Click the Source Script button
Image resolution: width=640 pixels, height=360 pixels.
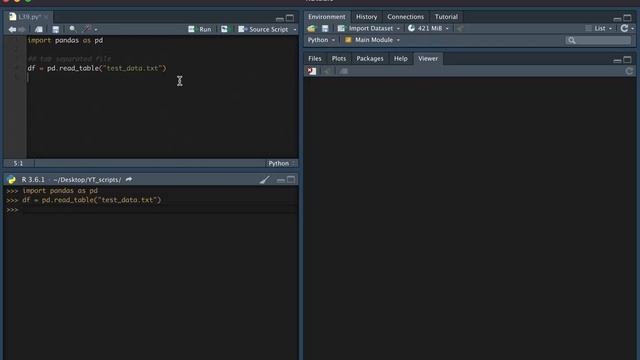pyautogui.click(x=263, y=29)
